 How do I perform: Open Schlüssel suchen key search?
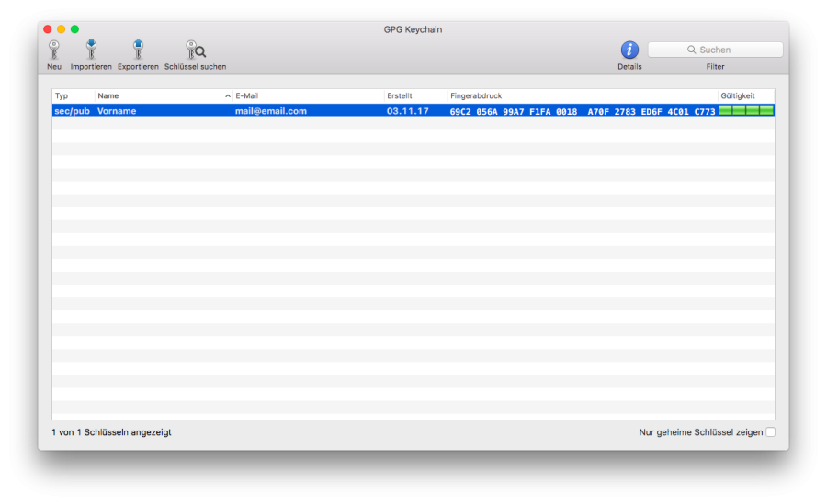pyautogui.click(x=195, y=50)
